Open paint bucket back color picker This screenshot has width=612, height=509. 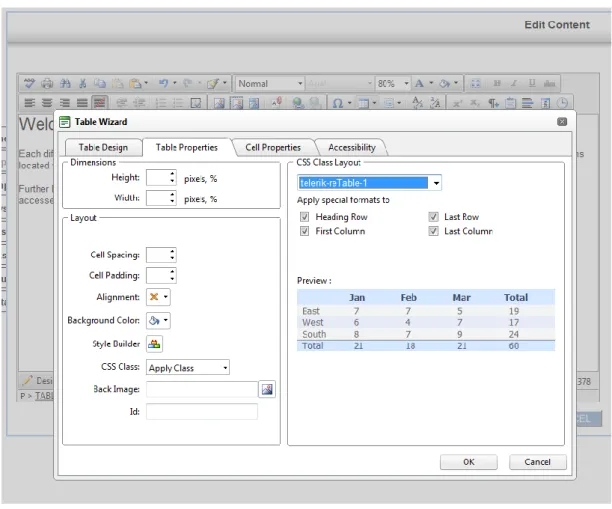click(x=444, y=84)
